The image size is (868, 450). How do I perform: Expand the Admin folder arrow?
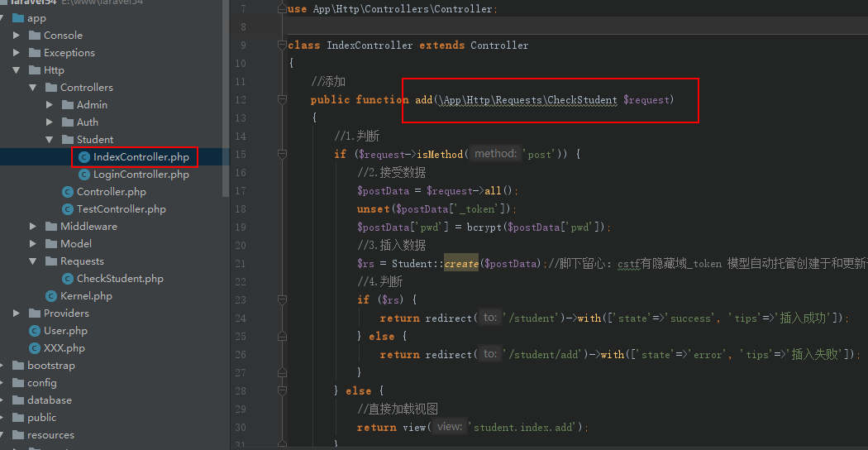point(50,105)
